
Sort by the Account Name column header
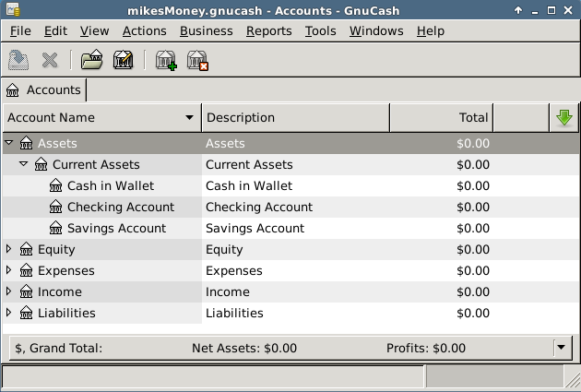102,117
